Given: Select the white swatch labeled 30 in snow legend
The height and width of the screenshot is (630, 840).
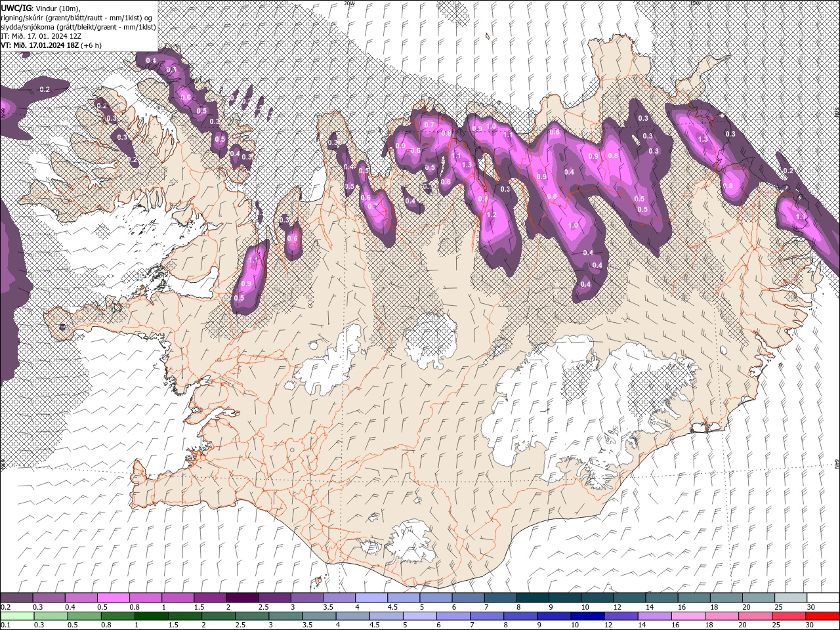Looking at the screenshot, I should (822, 598).
